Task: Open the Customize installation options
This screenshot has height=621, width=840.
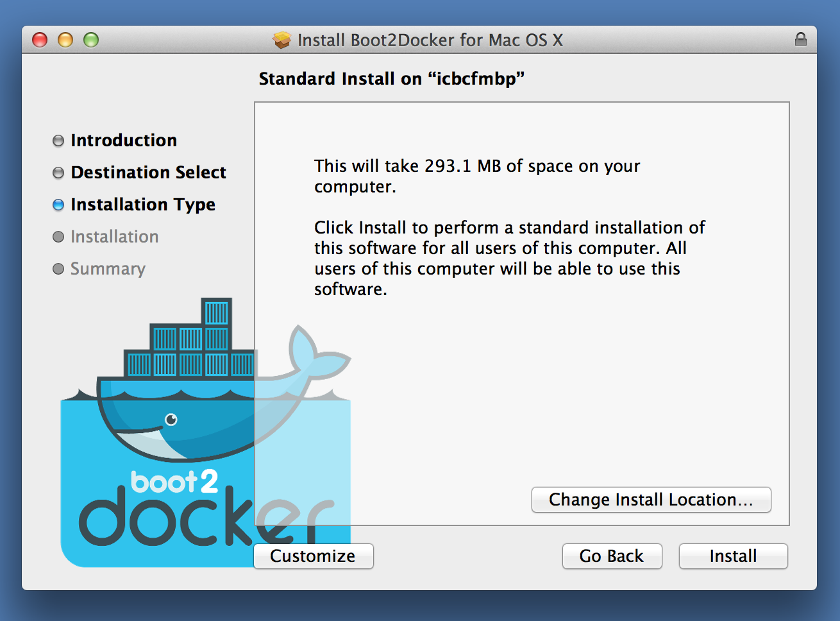Action: pyautogui.click(x=313, y=556)
